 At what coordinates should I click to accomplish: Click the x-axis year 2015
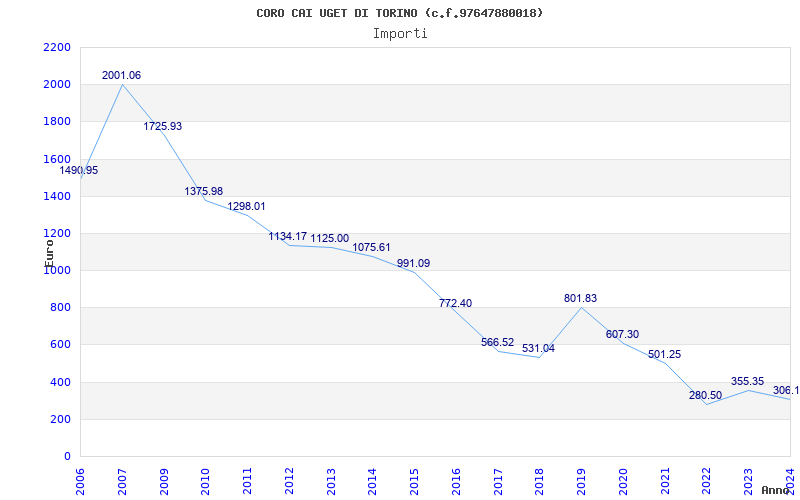[x=414, y=482]
